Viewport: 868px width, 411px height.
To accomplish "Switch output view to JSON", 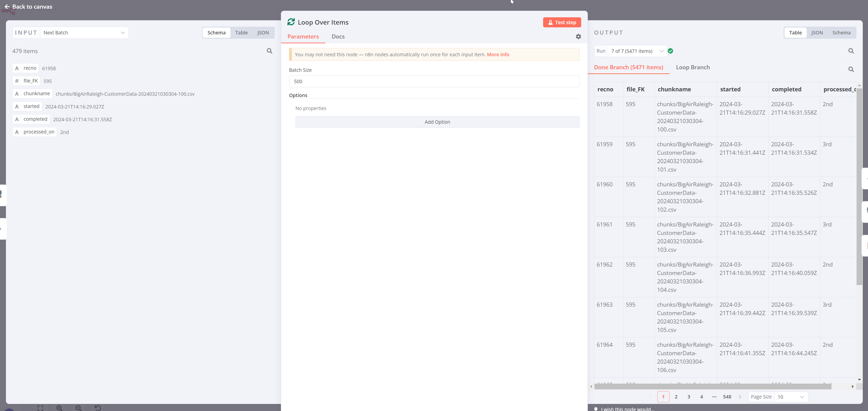I will pyautogui.click(x=817, y=33).
